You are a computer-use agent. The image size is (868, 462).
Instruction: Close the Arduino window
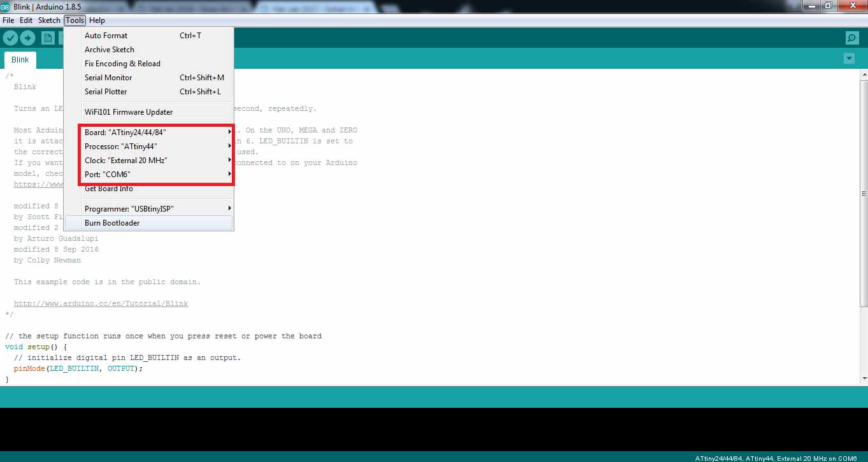(851, 5)
